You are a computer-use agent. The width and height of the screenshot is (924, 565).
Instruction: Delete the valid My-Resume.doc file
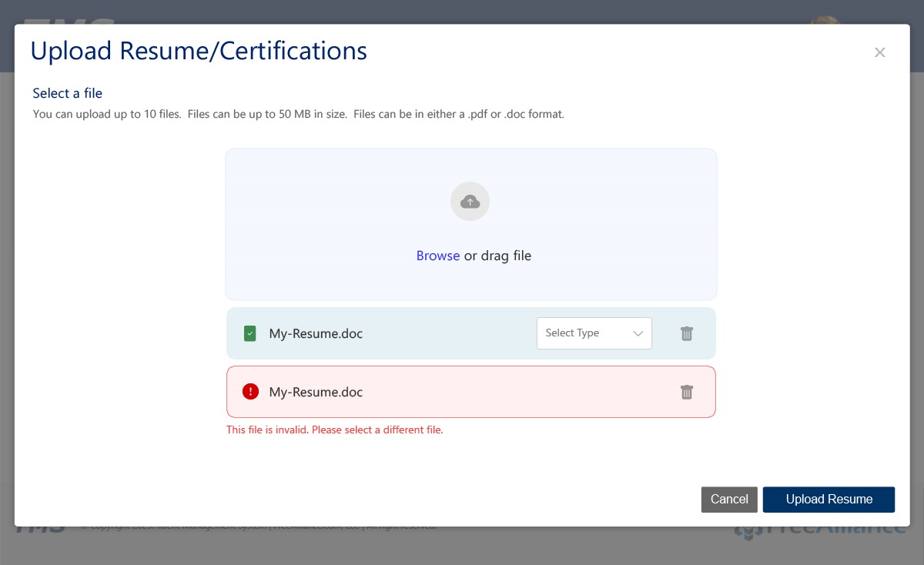pos(687,333)
